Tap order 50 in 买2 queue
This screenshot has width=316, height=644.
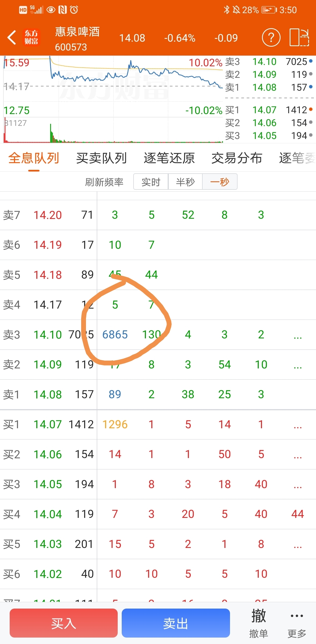point(225,454)
